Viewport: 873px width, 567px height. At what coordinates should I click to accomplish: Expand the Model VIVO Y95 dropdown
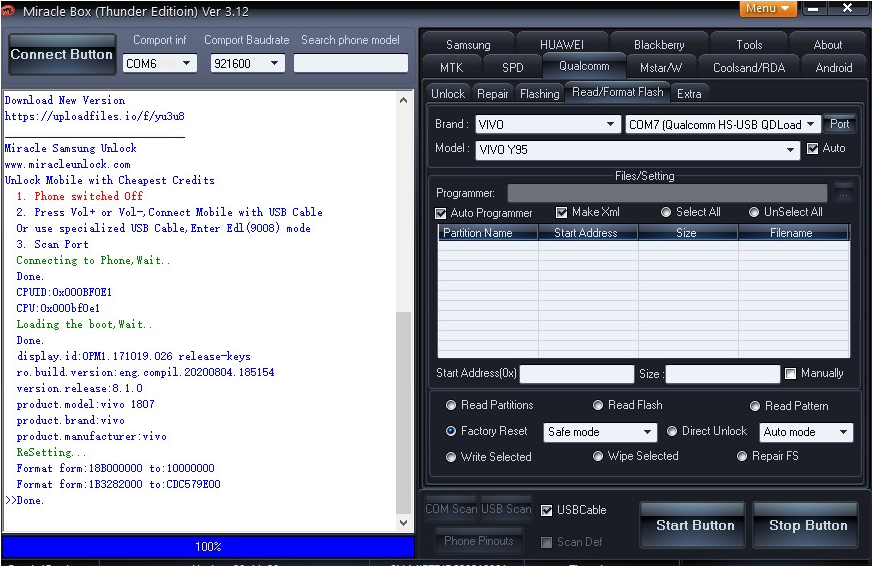click(637, 150)
